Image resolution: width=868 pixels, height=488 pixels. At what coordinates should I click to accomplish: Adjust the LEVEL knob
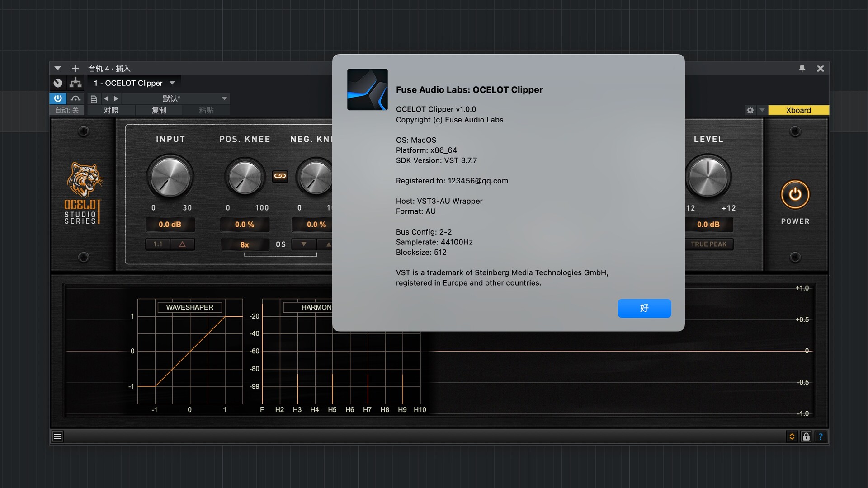708,177
